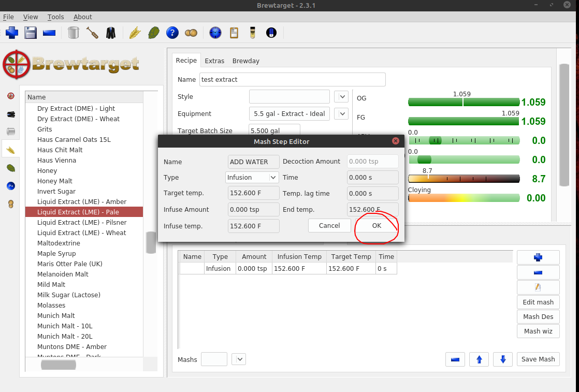Click the Cloying balance gradient bar
The image size is (579, 392).
pyautogui.click(x=464, y=198)
